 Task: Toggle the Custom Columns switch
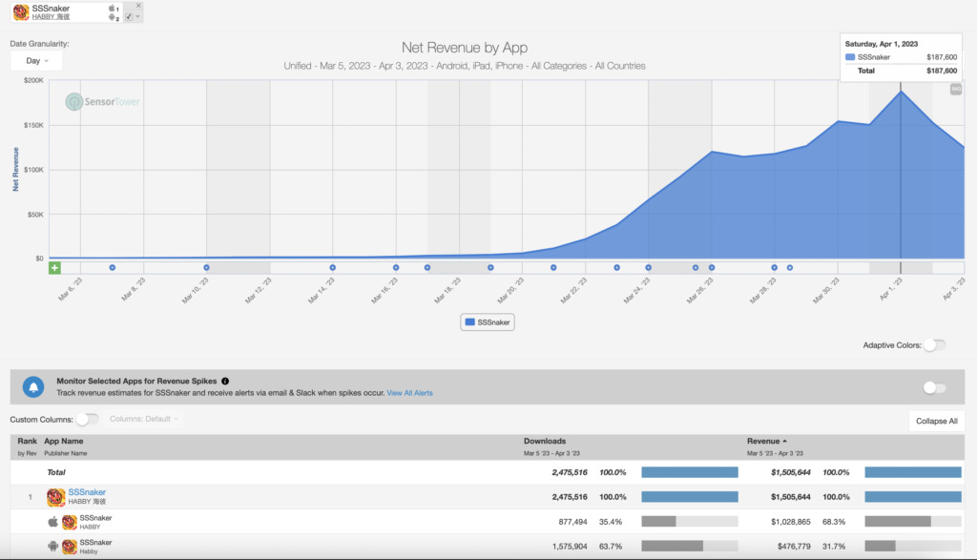[x=87, y=419]
